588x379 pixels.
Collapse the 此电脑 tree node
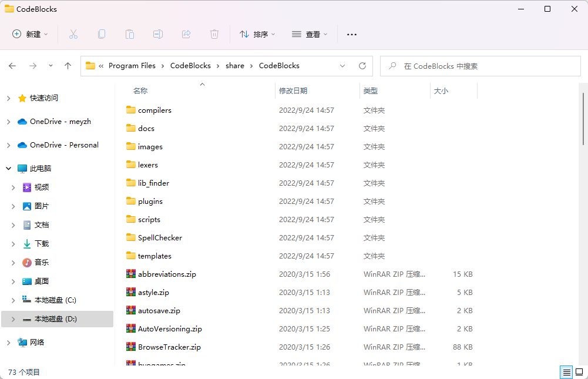pyautogui.click(x=8, y=169)
